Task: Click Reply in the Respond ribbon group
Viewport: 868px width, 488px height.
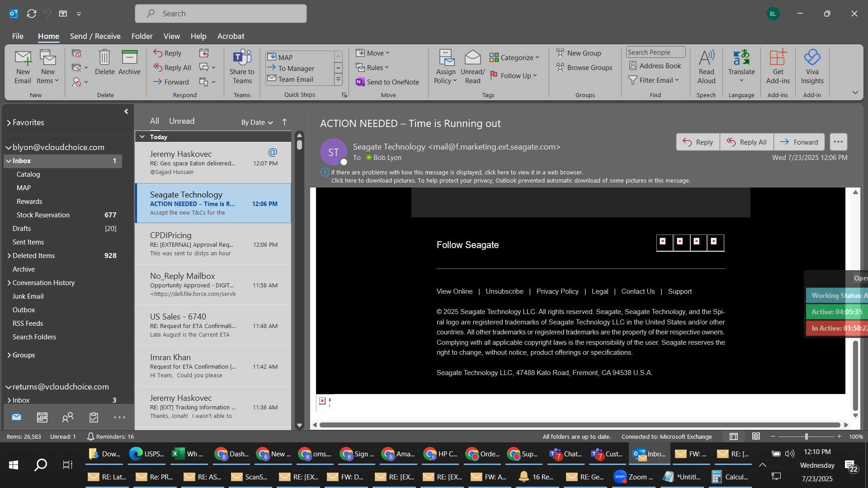Action: (167, 53)
